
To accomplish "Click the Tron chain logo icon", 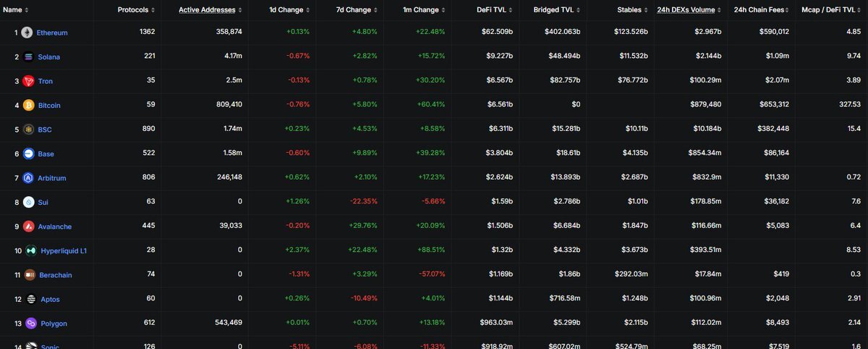I will click(x=29, y=81).
